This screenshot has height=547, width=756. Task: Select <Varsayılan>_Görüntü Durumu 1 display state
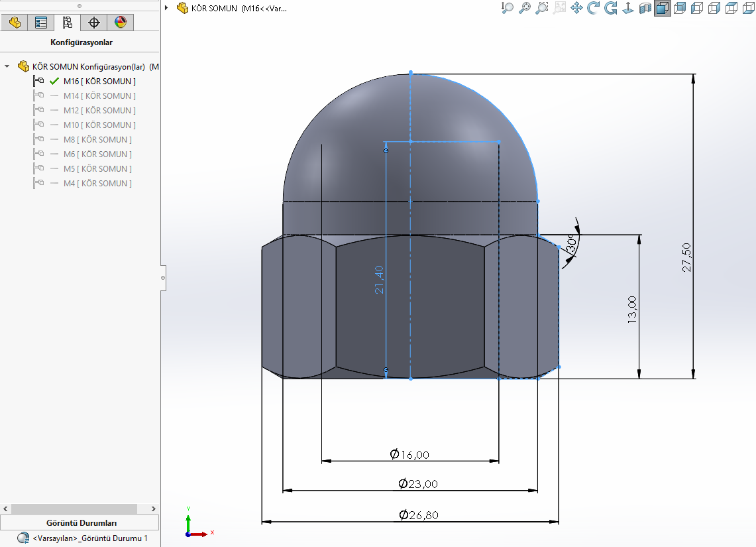[89, 538]
